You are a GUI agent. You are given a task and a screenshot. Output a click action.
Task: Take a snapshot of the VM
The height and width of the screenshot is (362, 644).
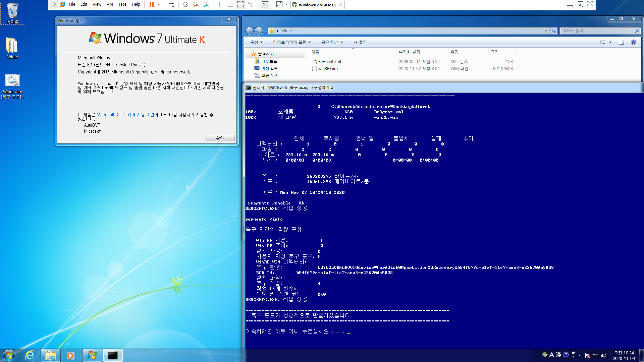click(x=186, y=5)
